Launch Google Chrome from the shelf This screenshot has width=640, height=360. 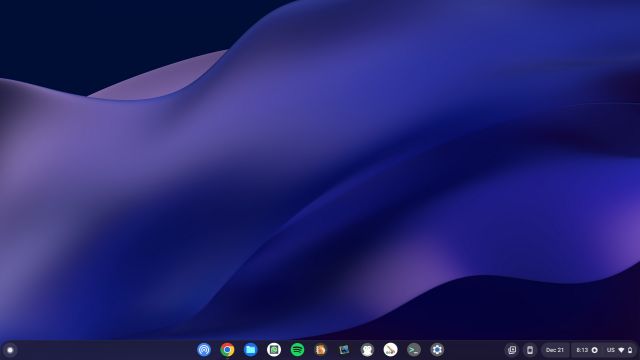(x=227, y=350)
